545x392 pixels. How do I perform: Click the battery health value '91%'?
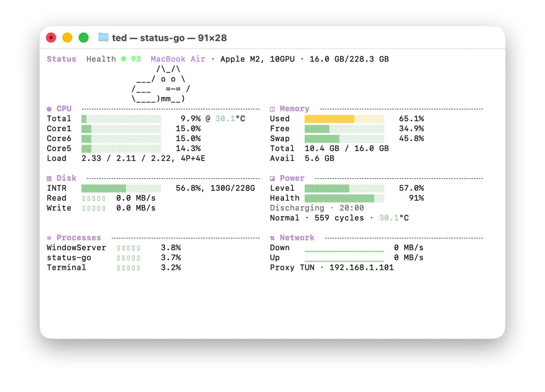pos(416,198)
